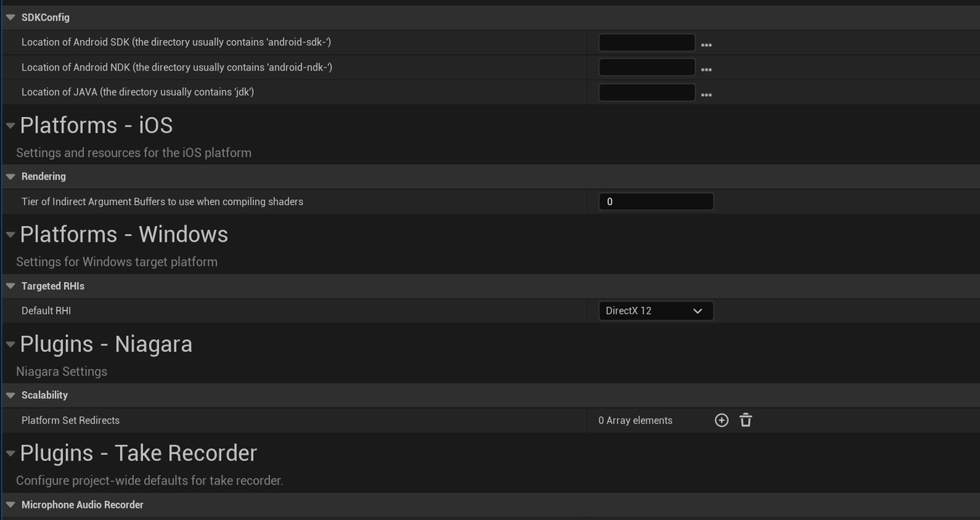
Task: Select the 'Default RHI' row label
Action: point(46,310)
